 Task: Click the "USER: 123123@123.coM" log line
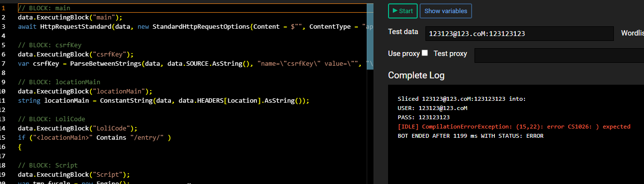tap(432, 108)
